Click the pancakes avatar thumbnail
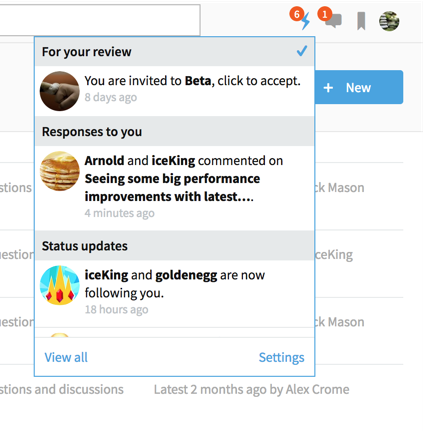Screen dimensions: 424x431 pyautogui.click(x=60, y=171)
